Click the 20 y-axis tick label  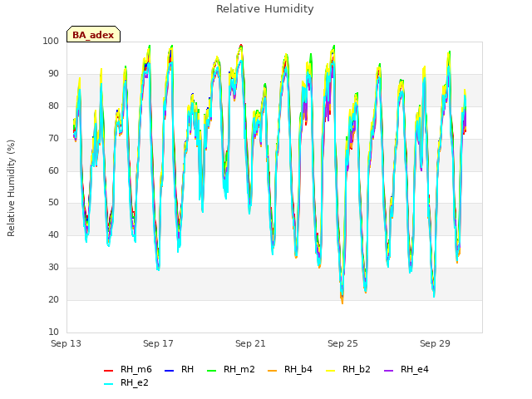click(x=53, y=299)
